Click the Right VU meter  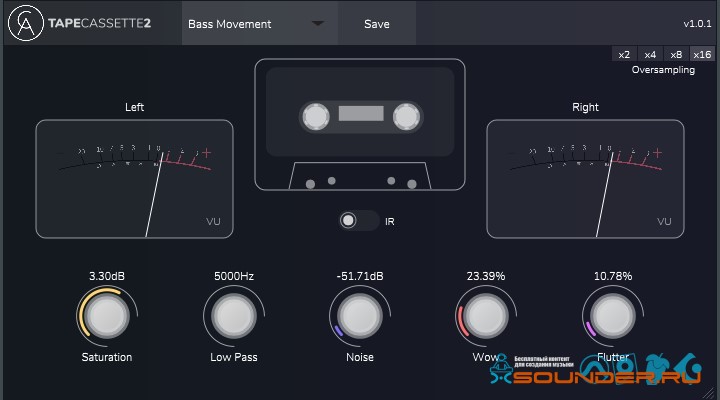point(585,179)
